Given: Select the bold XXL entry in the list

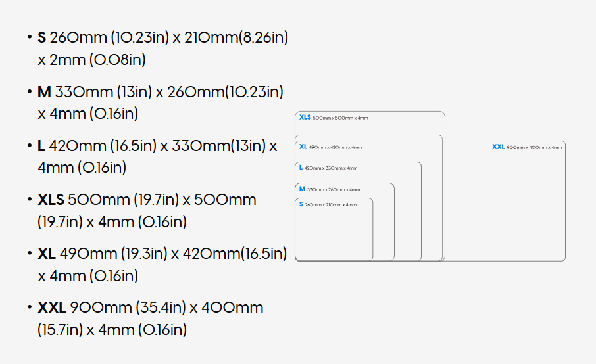Looking at the screenshot, I should 52,307.
